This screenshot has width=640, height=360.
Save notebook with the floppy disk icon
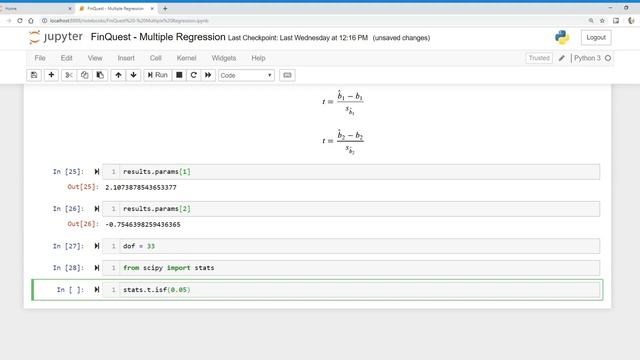34,75
